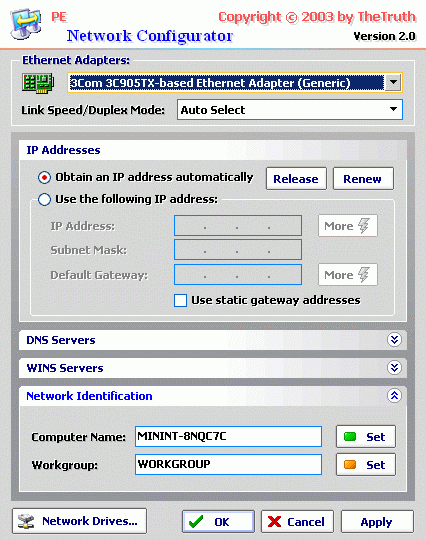This screenshot has height=540, width=426.
Task: Click the lightning icon beside IP Address More
Action: tap(363, 226)
